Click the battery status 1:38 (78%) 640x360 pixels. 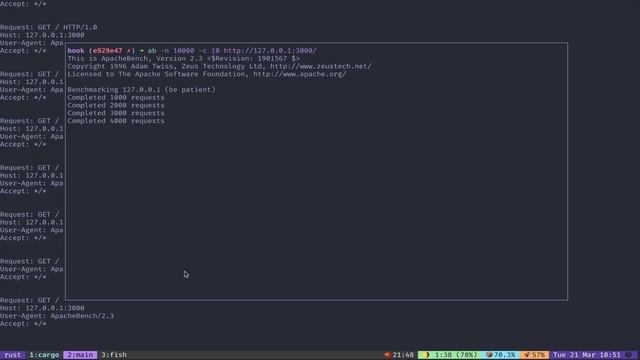click(x=456, y=355)
